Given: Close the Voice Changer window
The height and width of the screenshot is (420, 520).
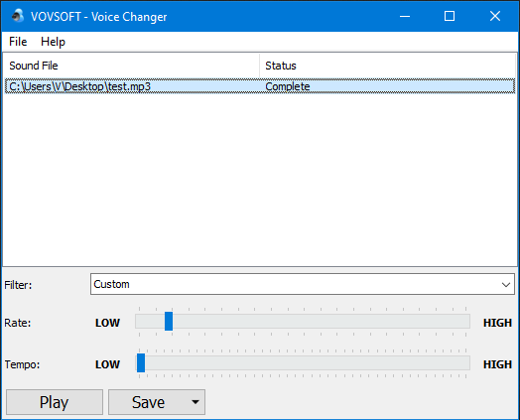Looking at the screenshot, I should pos(495,16).
